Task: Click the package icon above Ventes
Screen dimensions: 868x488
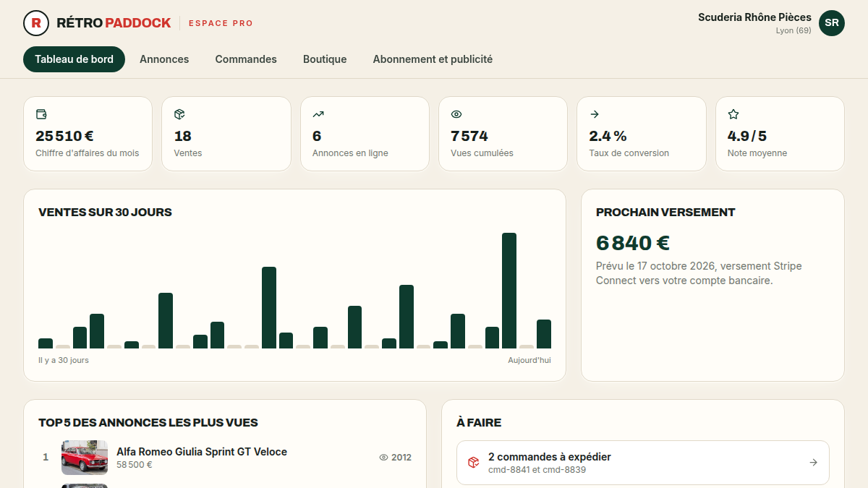Action: (179, 114)
